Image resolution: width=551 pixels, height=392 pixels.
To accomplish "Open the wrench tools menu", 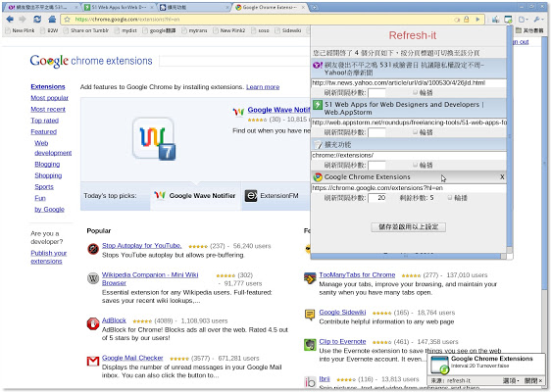I will click(538, 20).
